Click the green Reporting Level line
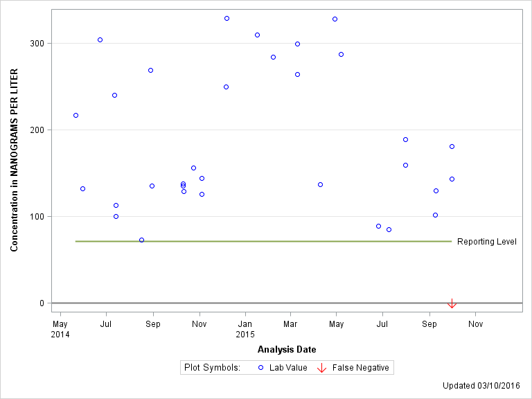This screenshot has width=532, height=399. pyautogui.click(x=263, y=241)
